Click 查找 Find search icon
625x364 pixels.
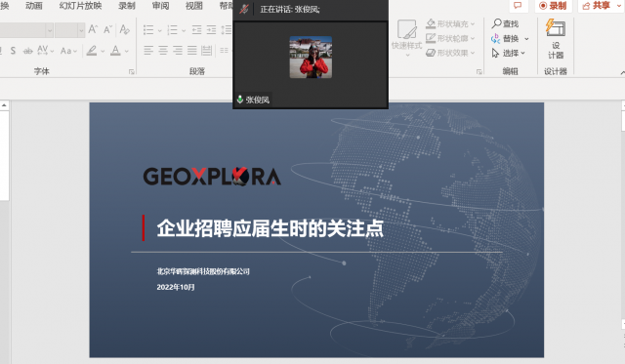click(505, 23)
